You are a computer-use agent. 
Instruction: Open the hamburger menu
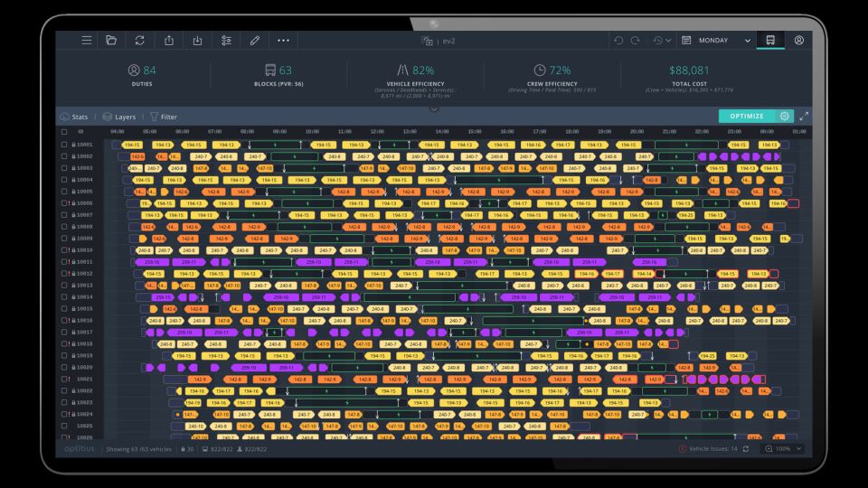[x=86, y=41]
